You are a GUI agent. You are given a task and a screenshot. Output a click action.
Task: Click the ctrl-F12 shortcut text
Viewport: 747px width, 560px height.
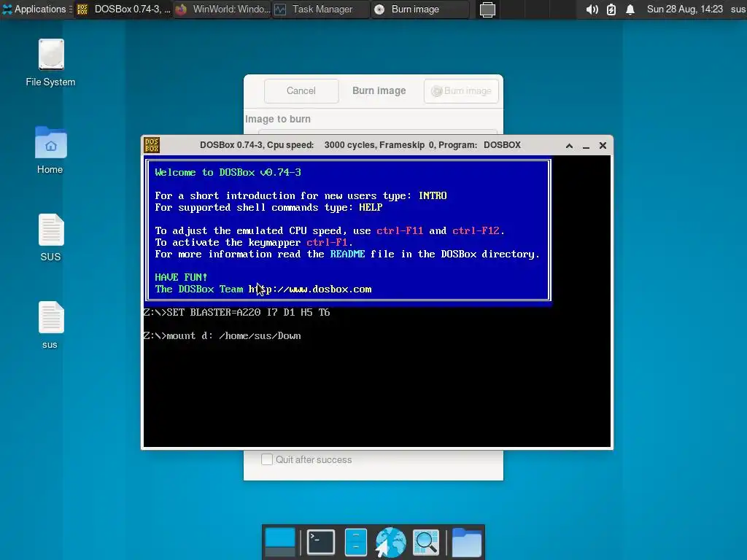coord(476,230)
